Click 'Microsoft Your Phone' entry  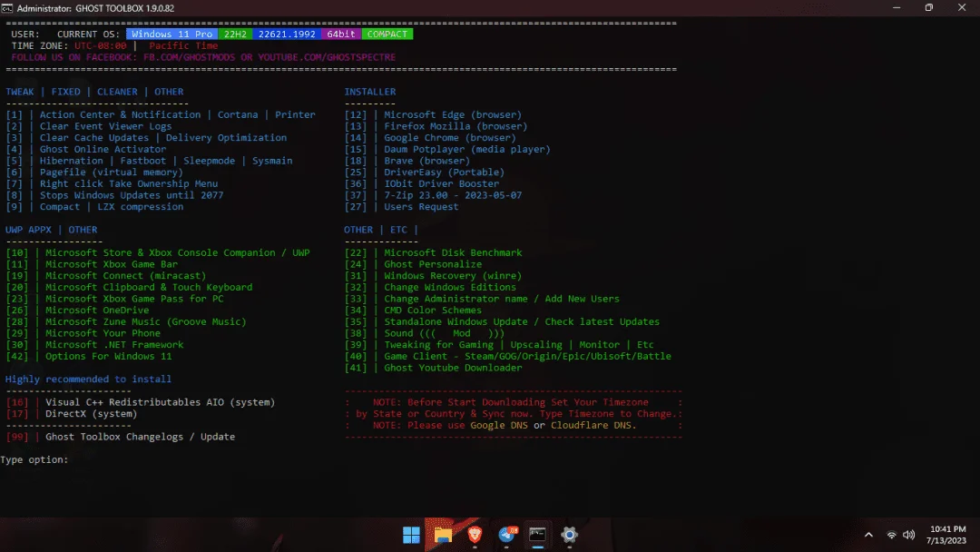point(83,333)
